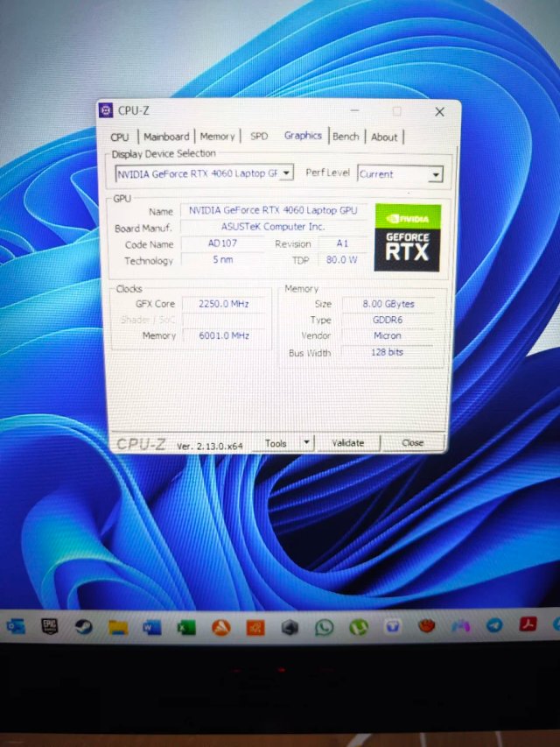Open the purple game controller taskbar app

tap(460, 625)
